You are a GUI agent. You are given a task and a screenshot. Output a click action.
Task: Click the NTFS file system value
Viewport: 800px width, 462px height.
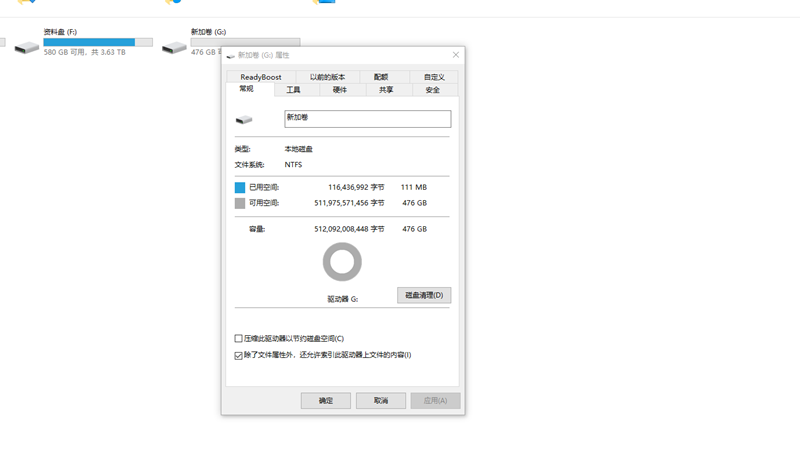pos(293,165)
